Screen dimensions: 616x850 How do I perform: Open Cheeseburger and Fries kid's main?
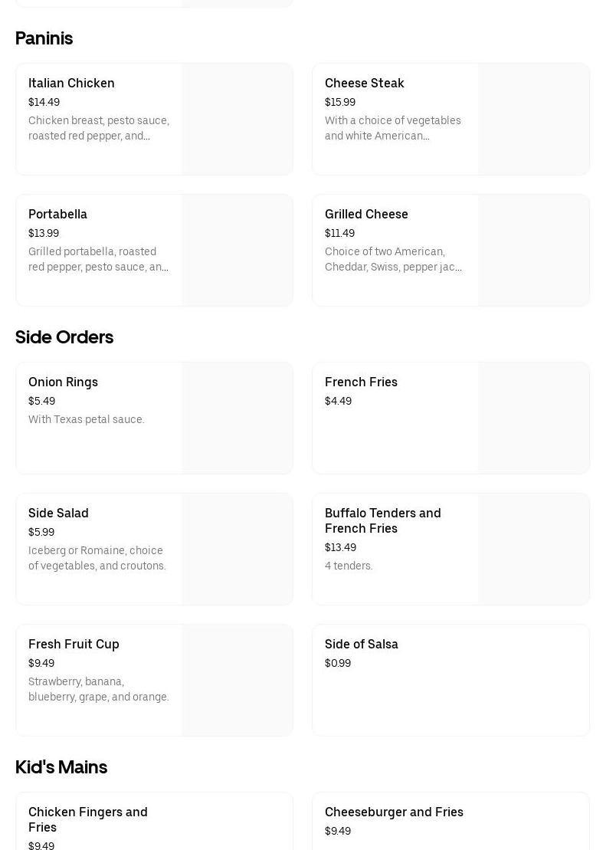(x=394, y=812)
